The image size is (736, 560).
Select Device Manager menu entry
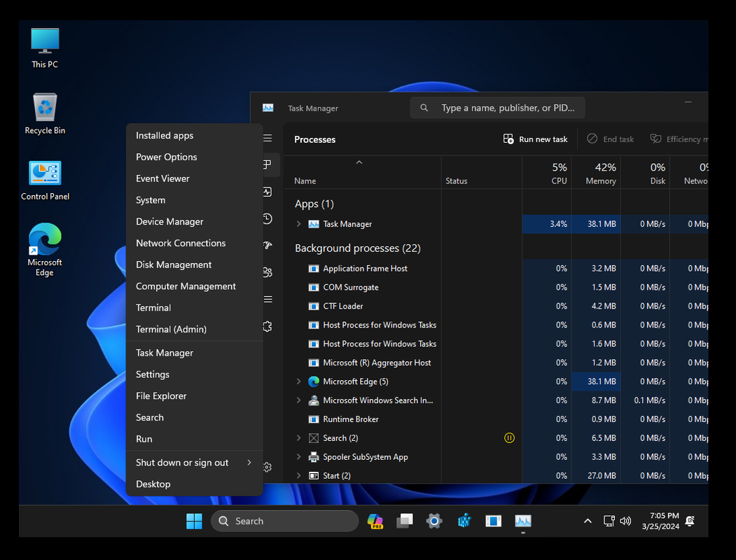point(194,221)
